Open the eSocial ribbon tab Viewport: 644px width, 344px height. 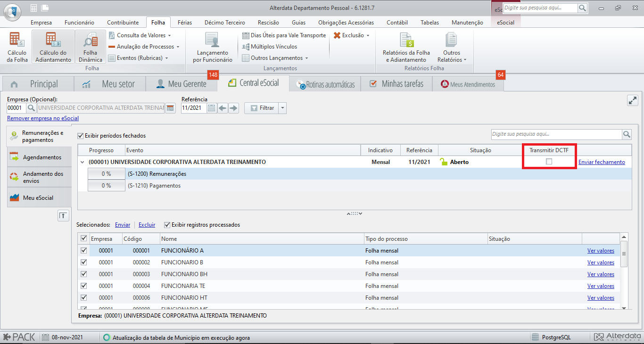[x=505, y=22]
